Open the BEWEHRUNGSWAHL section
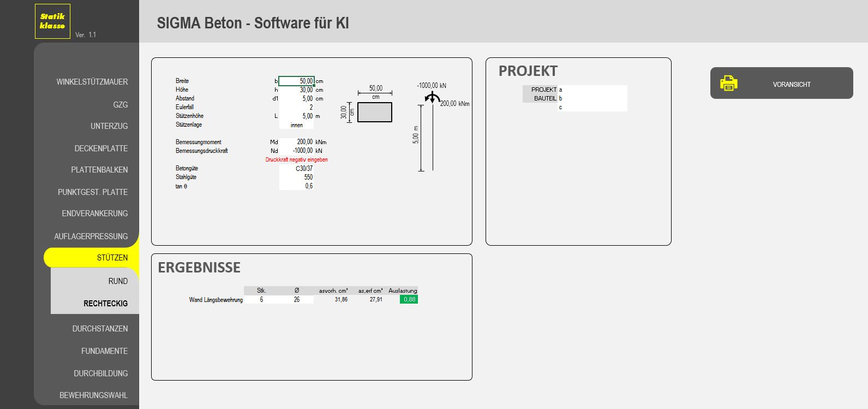 tap(93, 395)
